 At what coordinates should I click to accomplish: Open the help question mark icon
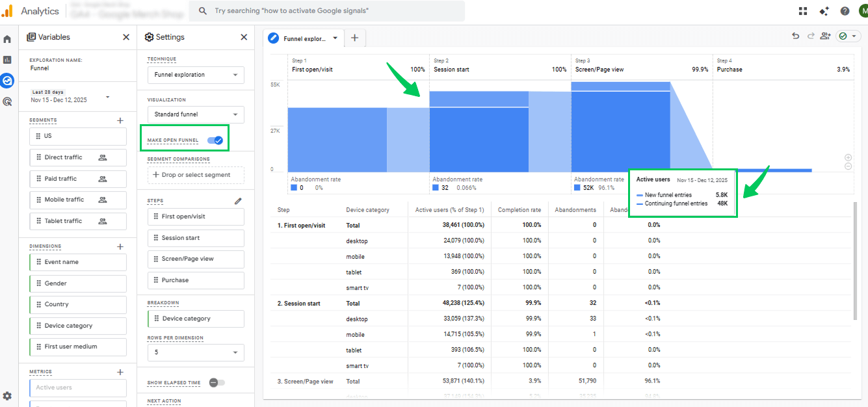point(845,11)
